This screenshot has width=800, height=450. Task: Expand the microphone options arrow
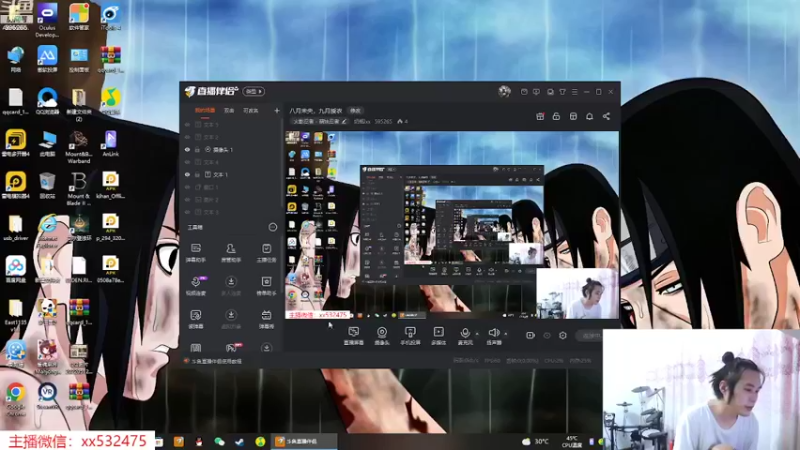[x=477, y=334]
